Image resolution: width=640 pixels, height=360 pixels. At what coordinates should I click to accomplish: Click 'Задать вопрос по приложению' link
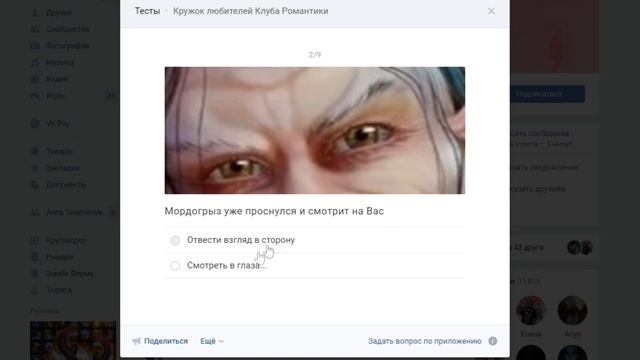pyautogui.click(x=424, y=341)
